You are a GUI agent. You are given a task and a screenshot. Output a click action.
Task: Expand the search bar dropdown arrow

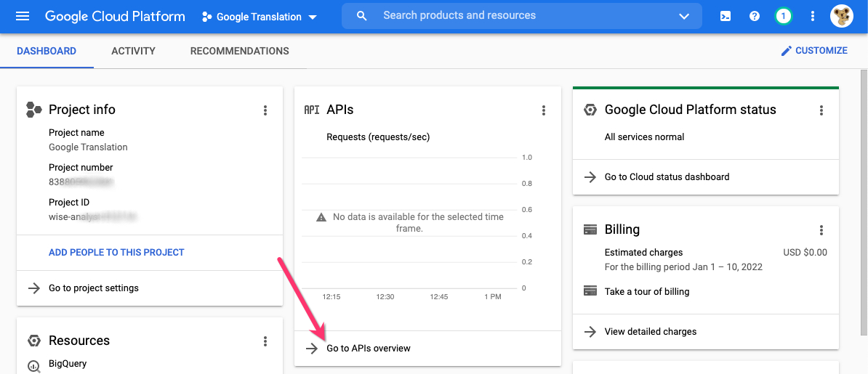(x=683, y=16)
